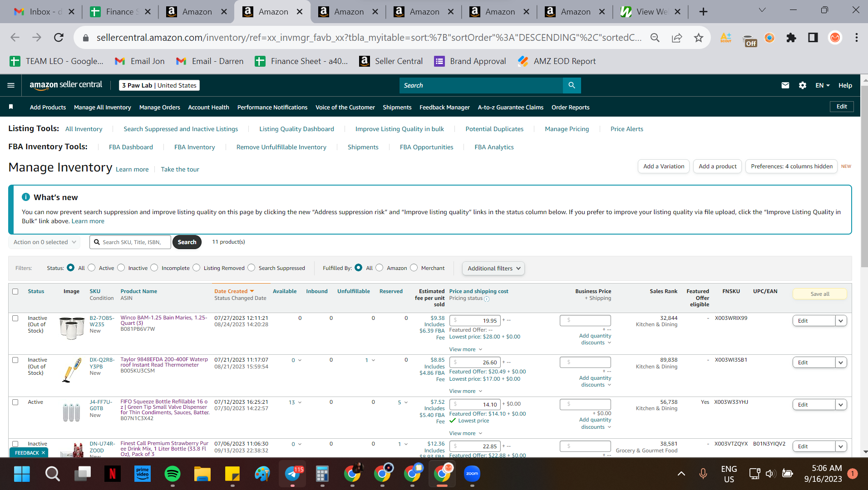The image size is (868, 490).
Task: Select the Inactive status radio button
Action: (x=121, y=268)
